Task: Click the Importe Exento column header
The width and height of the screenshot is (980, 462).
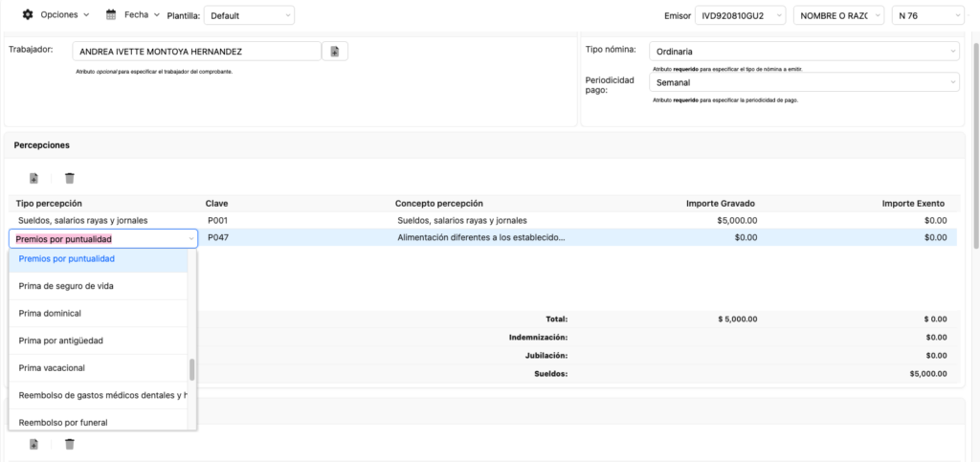Action: pyautogui.click(x=913, y=204)
